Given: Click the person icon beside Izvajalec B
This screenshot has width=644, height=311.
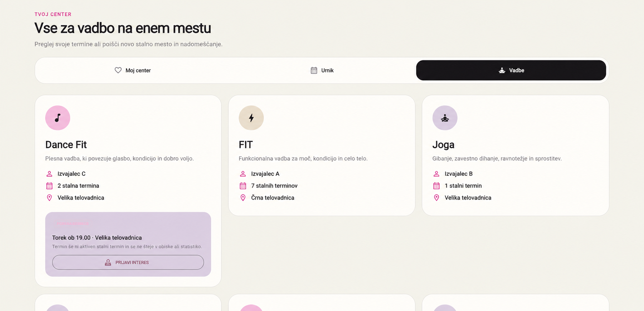Looking at the screenshot, I should pos(436,174).
